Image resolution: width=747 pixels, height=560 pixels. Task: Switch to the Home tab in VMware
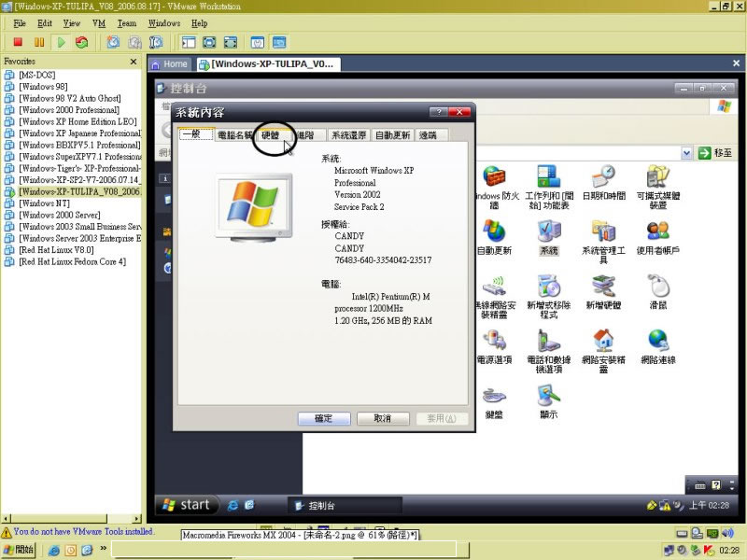(x=170, y=64)
